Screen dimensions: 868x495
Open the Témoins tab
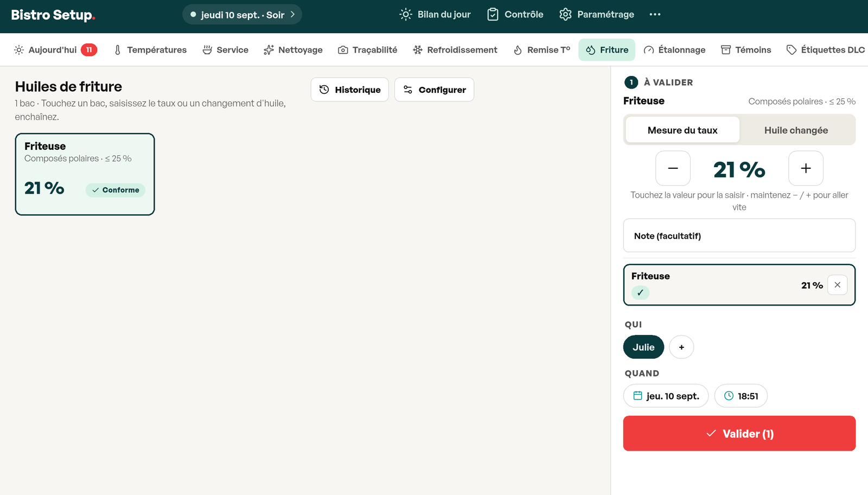tap(746, 50)
